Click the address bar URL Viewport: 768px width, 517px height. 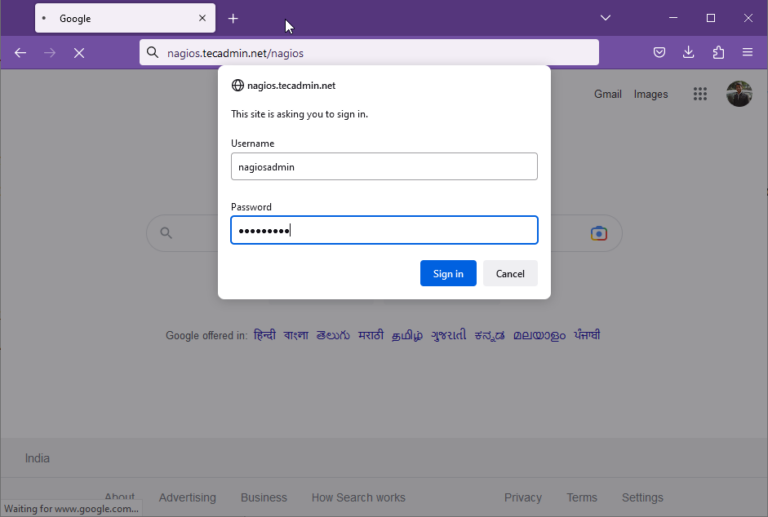(370, 53)
